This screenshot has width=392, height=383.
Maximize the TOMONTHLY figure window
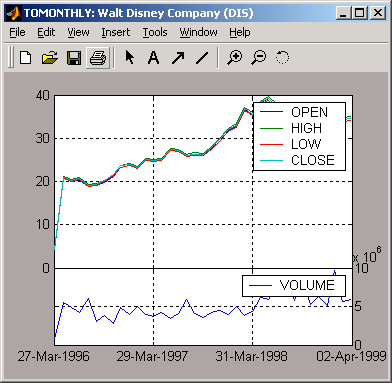(x=360, y=13)
